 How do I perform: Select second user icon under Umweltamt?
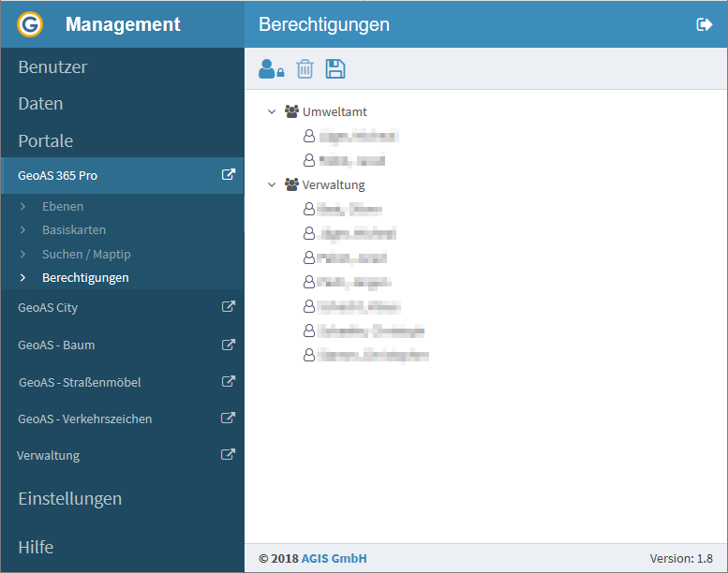pos(309,160)
